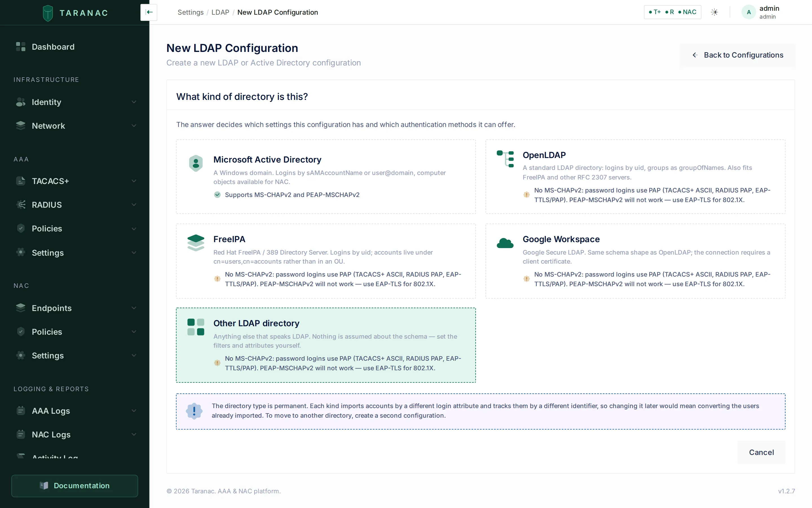Select Microsoft Active Directory as directory type

pos(326,177)
